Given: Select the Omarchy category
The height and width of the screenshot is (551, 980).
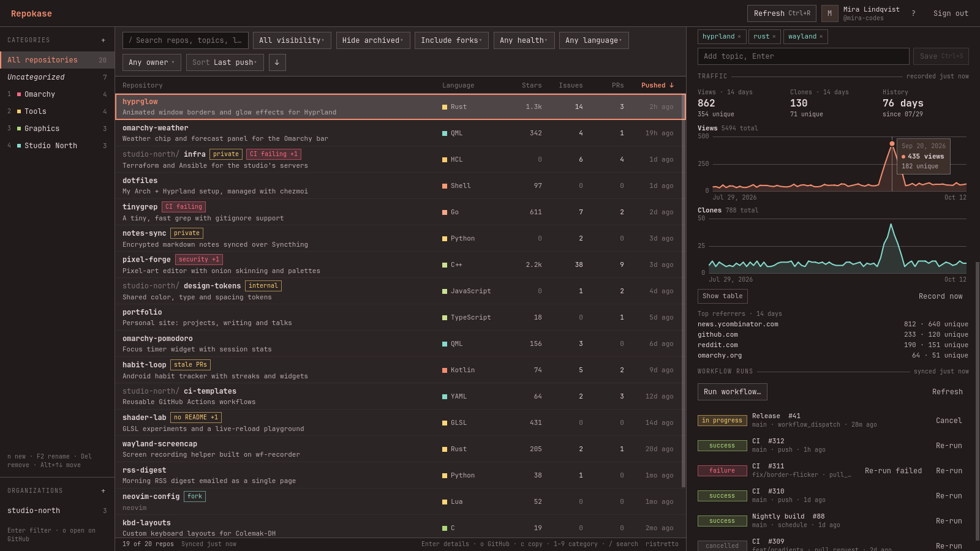Looking at the screenshot, I should [x=57, y=94].
